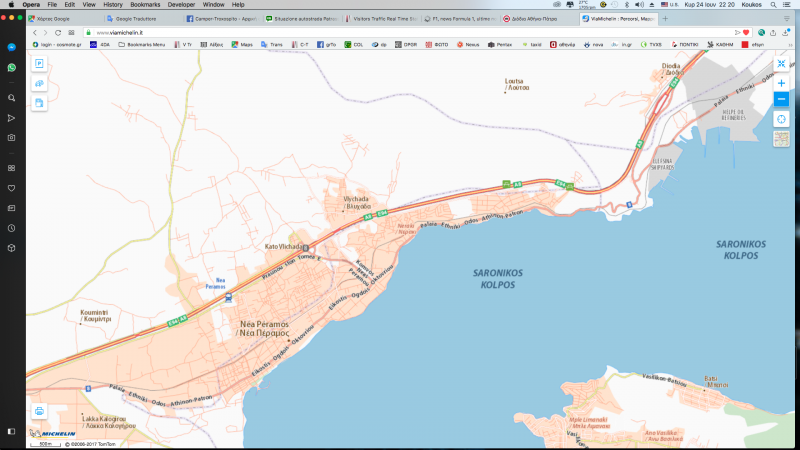Open the Bookmarks menu in menu bar

145,5
